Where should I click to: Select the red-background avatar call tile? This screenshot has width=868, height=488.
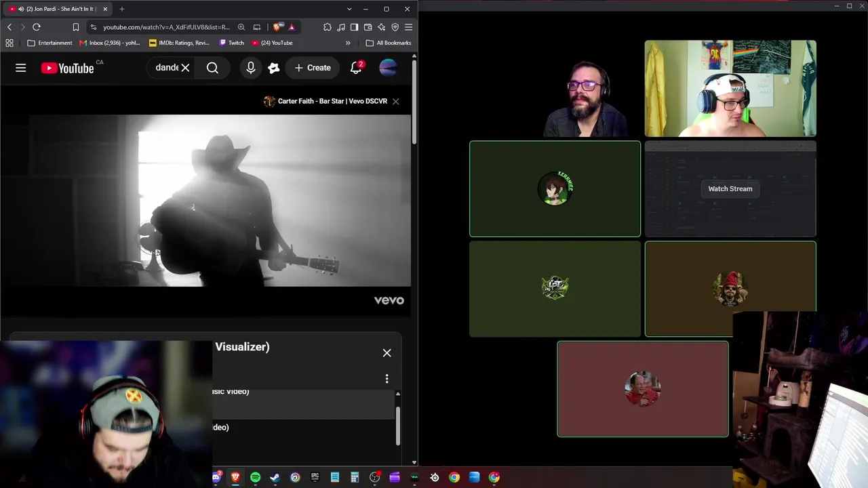[x=643, y=389]
